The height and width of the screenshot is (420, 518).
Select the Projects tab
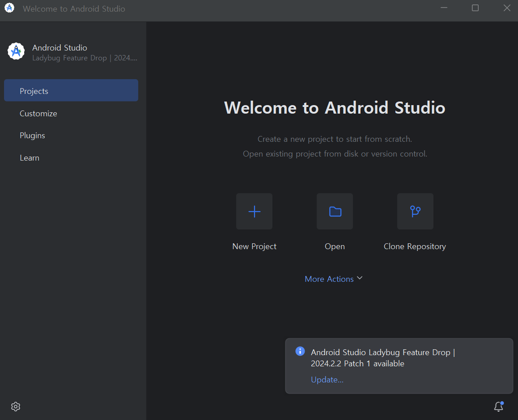pyautogui.click(x=71, y=90)
